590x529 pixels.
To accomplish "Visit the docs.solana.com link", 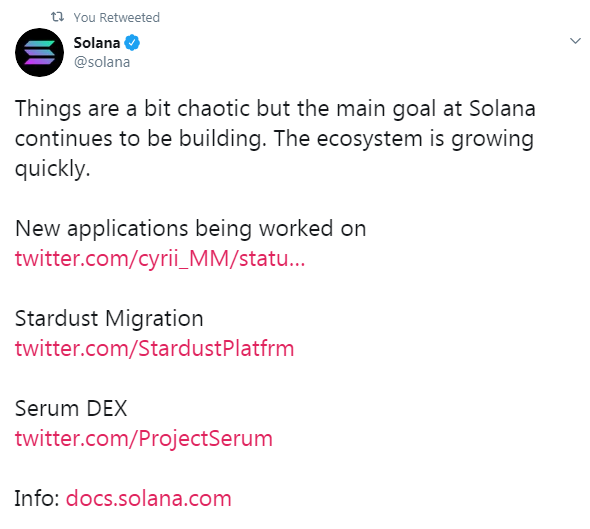I will tap(149, 499).
